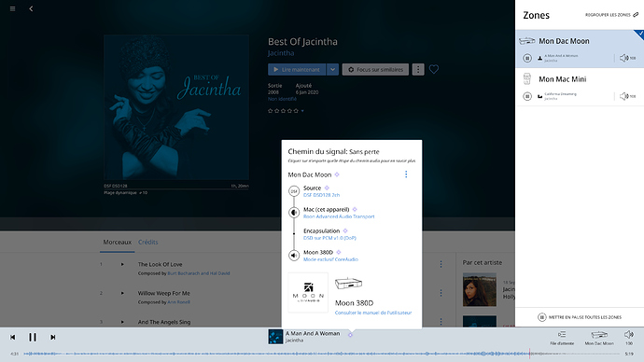Select the Morceaux tab
Viewport: 644px width, 362px height.
pos(117,243)
